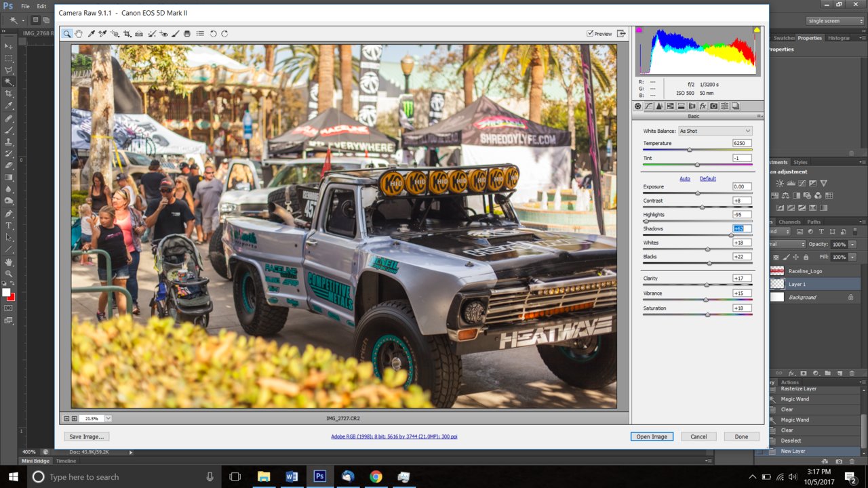The image size is (868, 488).
Task: Click the Save Image button
Action: 87,436
